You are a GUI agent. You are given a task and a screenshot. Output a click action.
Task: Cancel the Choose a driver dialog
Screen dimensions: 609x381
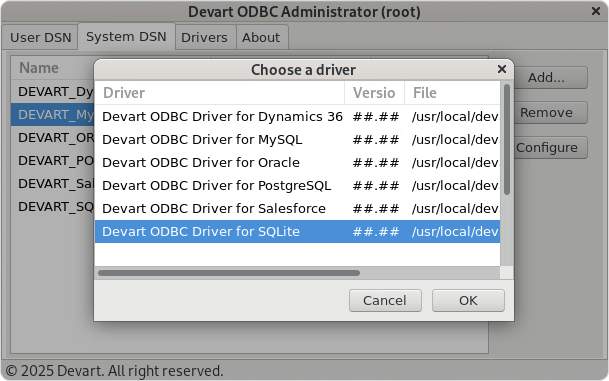[x=385, y=300]
